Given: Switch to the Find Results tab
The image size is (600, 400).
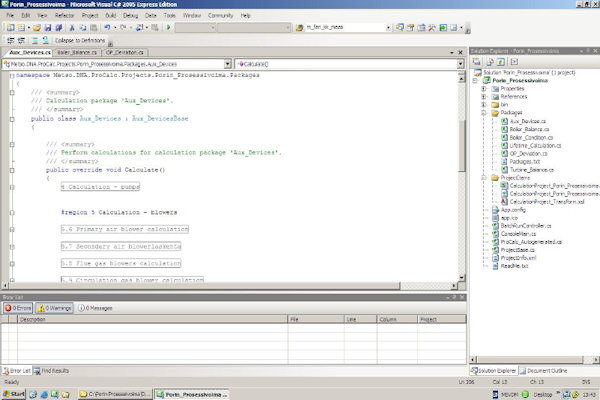Looking at the screenshot, I should pyautogui.click(x=51, y=371).
